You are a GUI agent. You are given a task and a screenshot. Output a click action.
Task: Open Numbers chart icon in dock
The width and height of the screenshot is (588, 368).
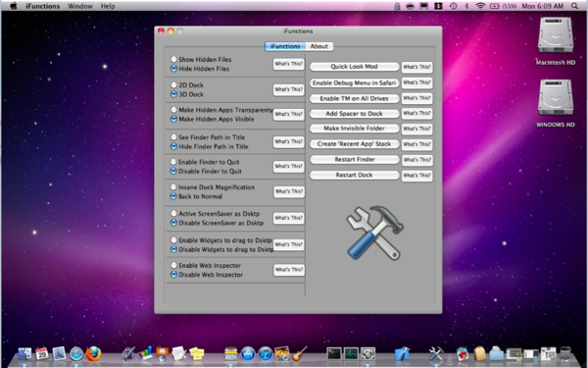[145, 353]
